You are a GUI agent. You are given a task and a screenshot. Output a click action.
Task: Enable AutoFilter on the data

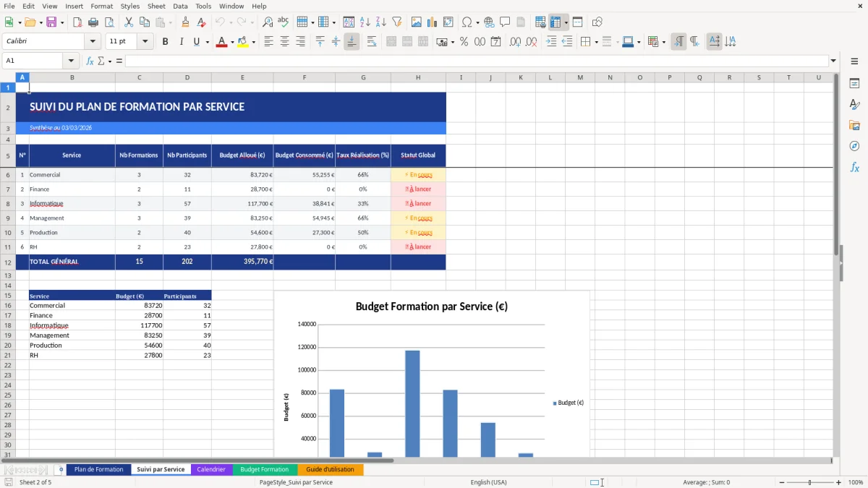pos(396,22)
